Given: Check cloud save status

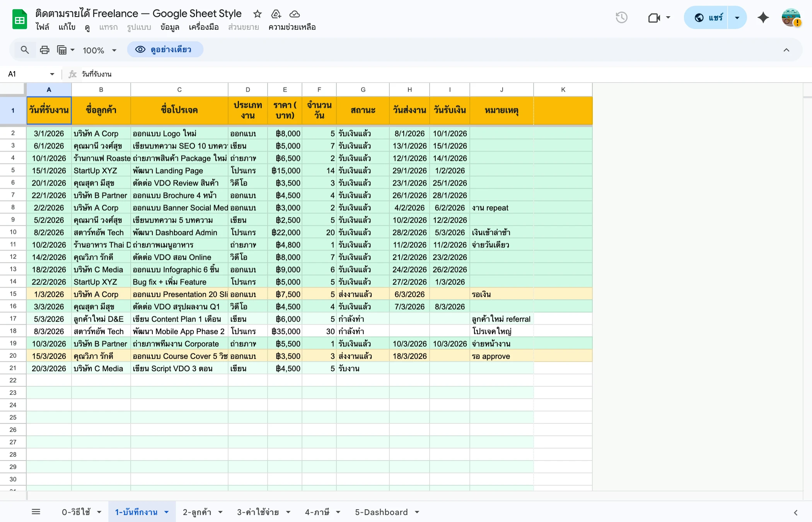Looking at the screenshot, I should coord(294,14).
